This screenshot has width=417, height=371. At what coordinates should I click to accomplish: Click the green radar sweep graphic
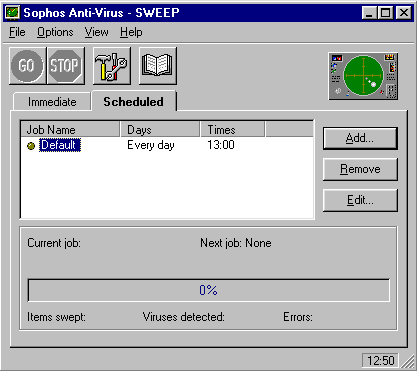pos(363,76)
